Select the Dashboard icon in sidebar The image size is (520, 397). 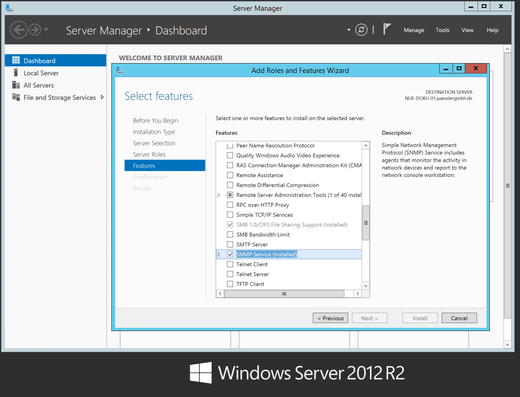pyautogui.click(x=16, y=60)
